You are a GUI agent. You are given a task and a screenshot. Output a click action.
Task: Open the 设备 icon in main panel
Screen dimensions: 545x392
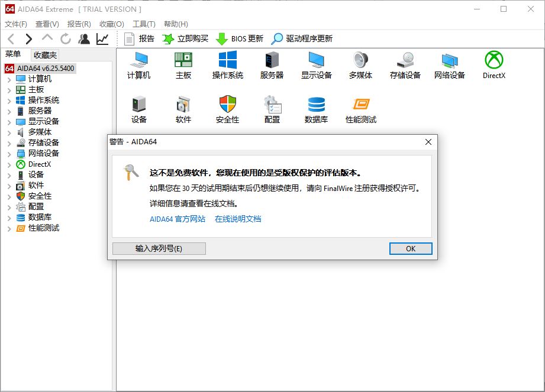[138, 110]
